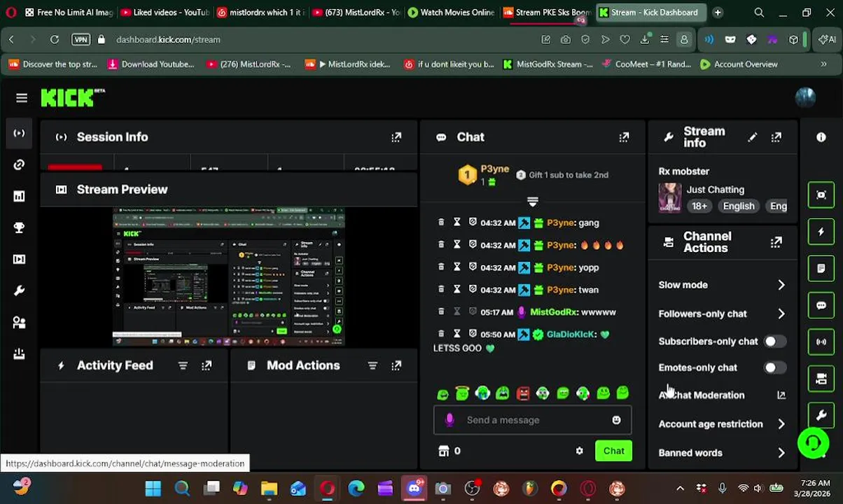Open Windows Start menu

tap(153, 489)
